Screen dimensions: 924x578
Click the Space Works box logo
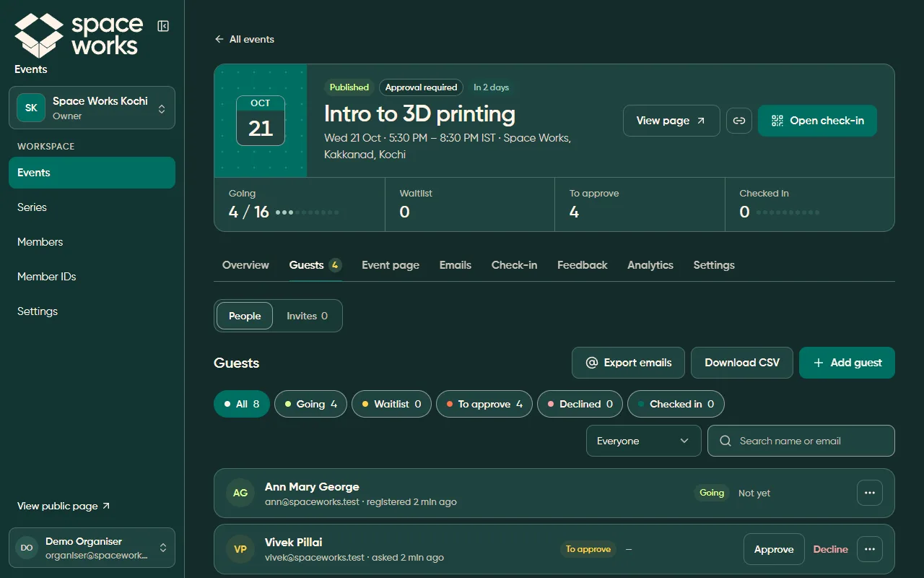coord(39,35)
